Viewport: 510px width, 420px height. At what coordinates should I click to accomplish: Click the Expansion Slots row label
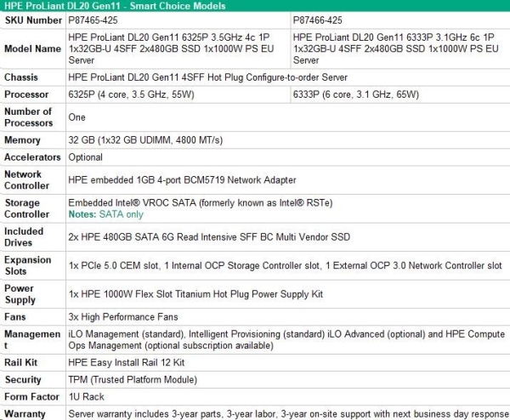[29, 265]
